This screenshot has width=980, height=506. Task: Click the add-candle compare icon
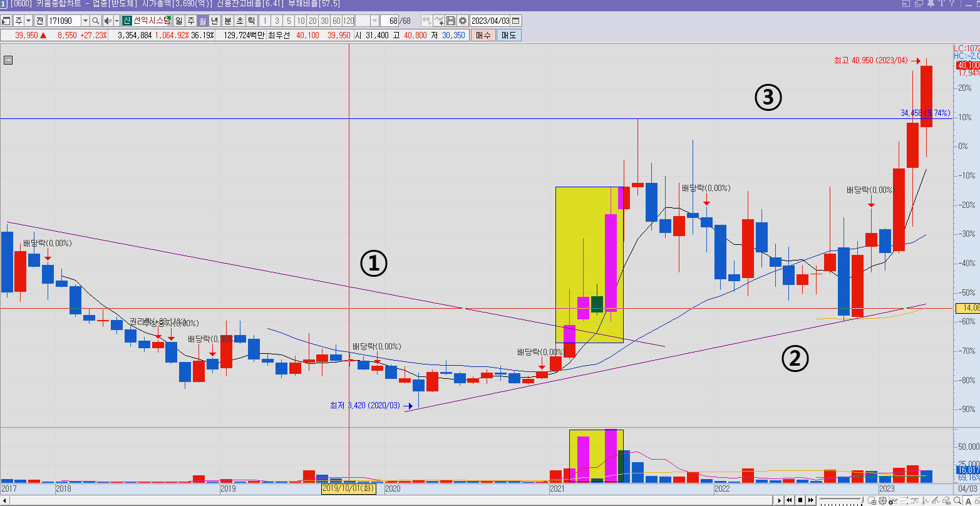point(427,21)
